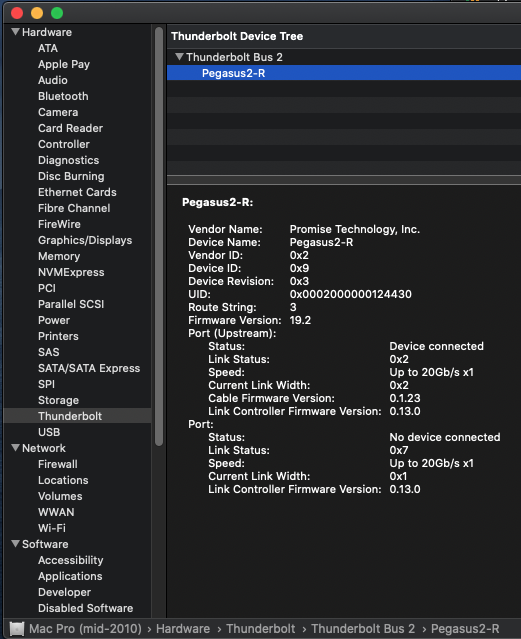Open the Camera entry
This screenshot has height=639, width=521.
point(58,112)
